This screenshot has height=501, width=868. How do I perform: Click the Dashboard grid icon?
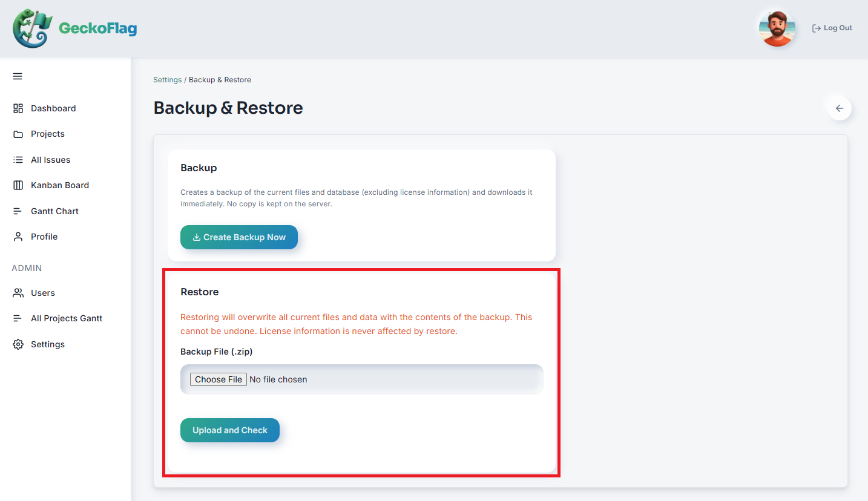coord(18,108)
